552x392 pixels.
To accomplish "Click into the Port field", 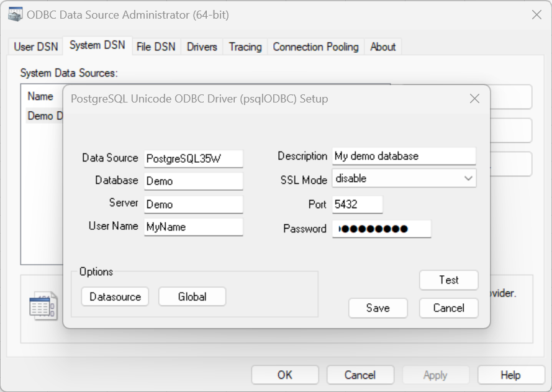I will point(357,204).
